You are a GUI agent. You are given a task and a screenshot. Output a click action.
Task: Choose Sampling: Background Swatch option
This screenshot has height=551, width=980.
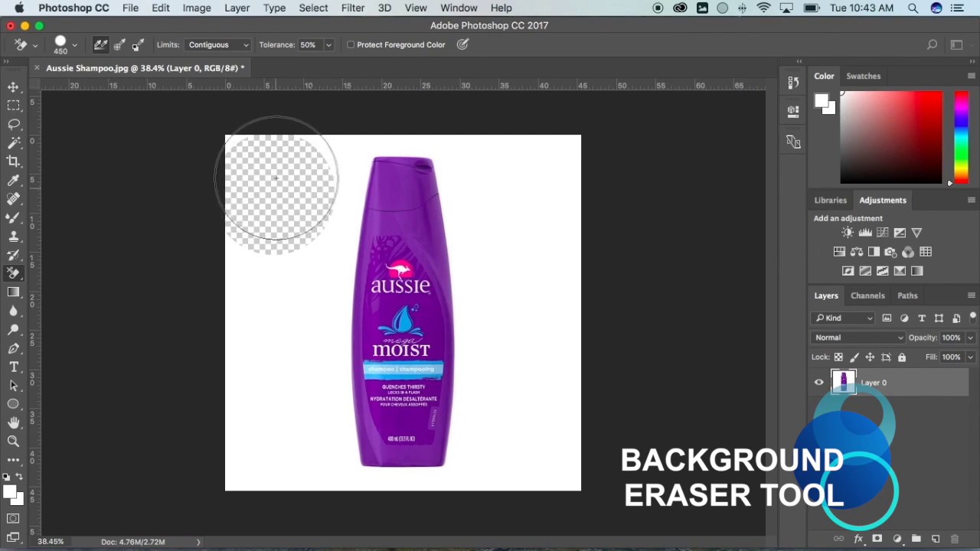point(138,44)
